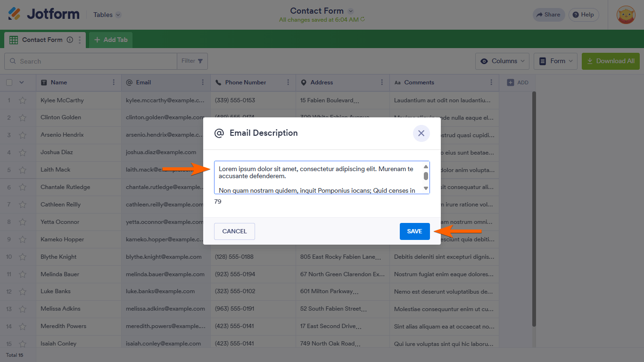Star the Melinda Bauer row
Viewport: 644px width, 362px height.
point(23,274)
